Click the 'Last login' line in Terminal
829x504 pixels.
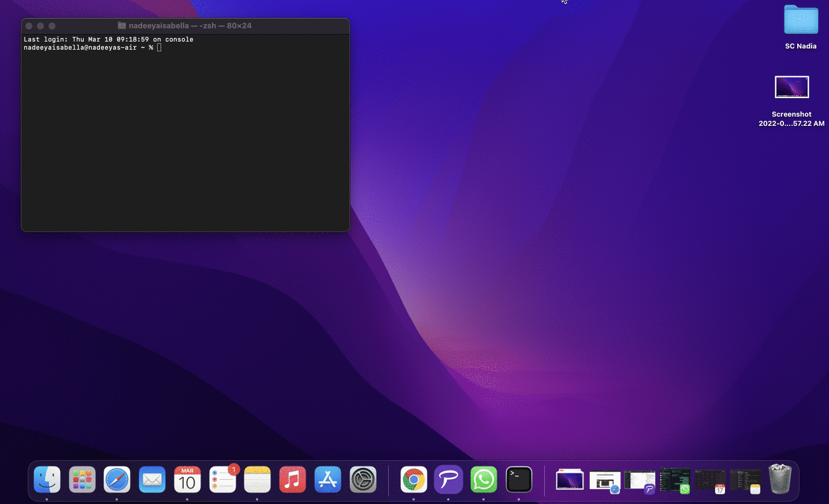109,39
